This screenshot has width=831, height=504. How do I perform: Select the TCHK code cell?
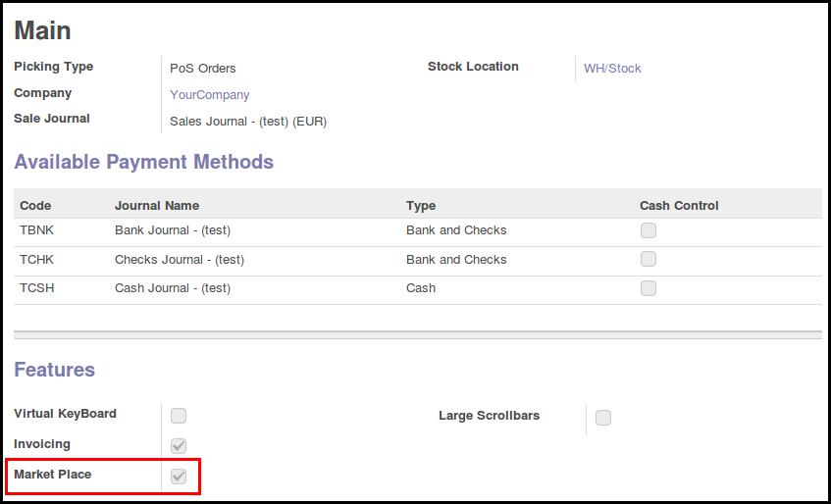(x=36, y=260)
